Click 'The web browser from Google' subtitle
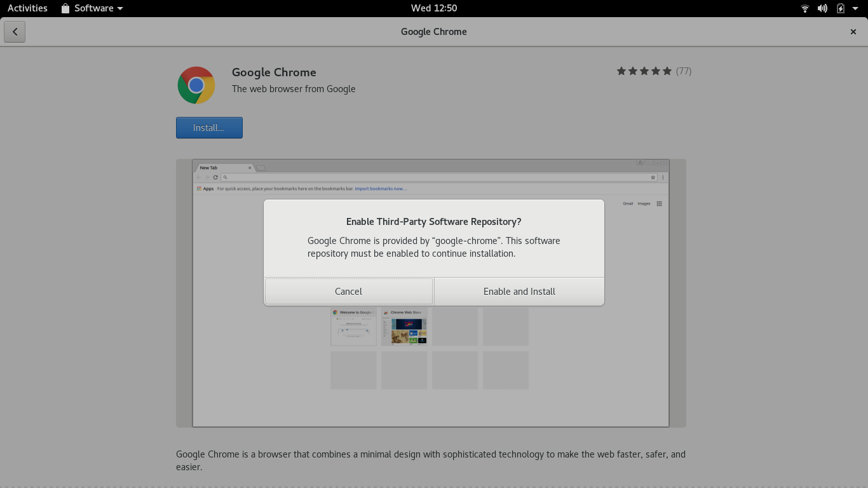Image resolution: width=868 pixels, height=488 pixels. pos(294,89)
